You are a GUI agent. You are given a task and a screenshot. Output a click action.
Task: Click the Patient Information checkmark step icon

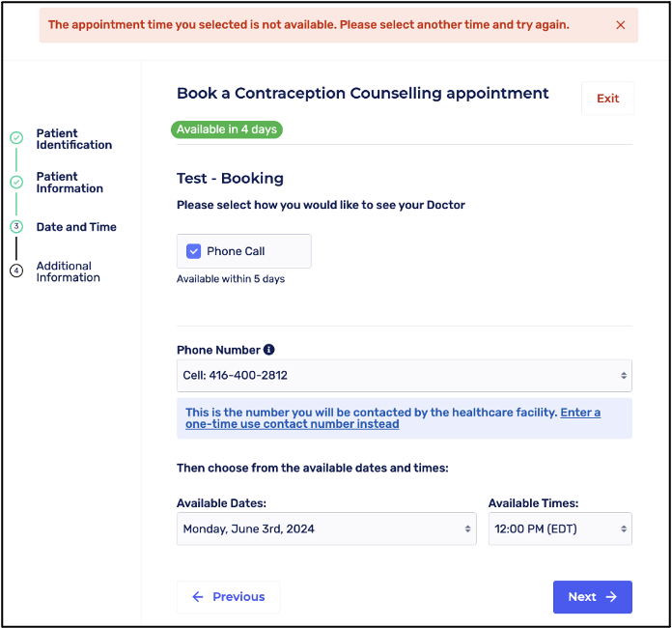click(x=16, y=182)
